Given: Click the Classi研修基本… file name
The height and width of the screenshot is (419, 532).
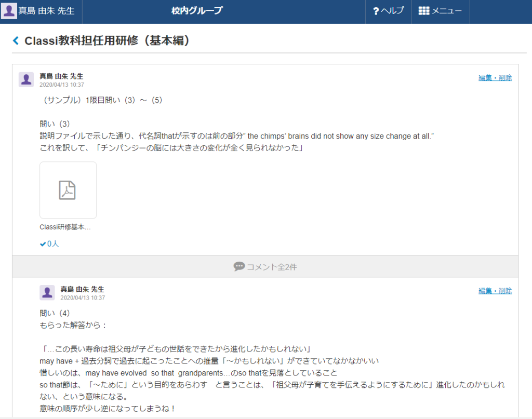Looking at the screenshot, I should pos(65,227).
